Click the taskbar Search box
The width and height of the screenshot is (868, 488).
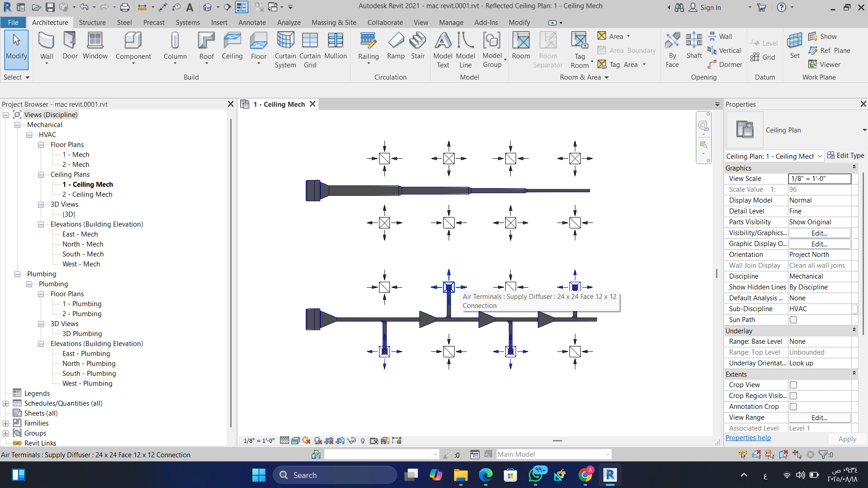pos(335,475)
